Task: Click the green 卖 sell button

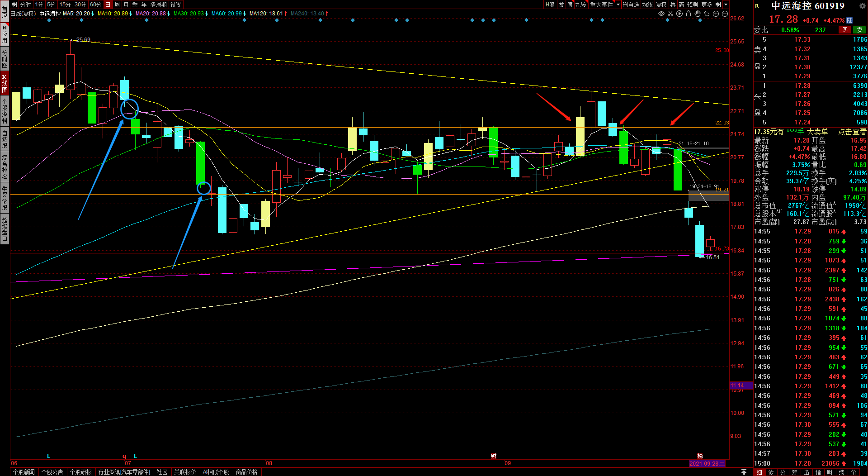Action: click(859, 30)
